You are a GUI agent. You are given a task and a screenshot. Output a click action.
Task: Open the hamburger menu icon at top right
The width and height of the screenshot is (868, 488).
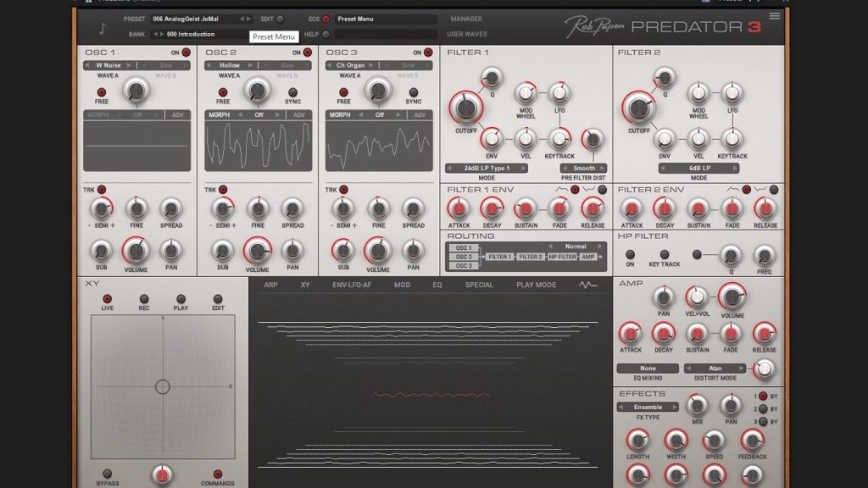774,16
